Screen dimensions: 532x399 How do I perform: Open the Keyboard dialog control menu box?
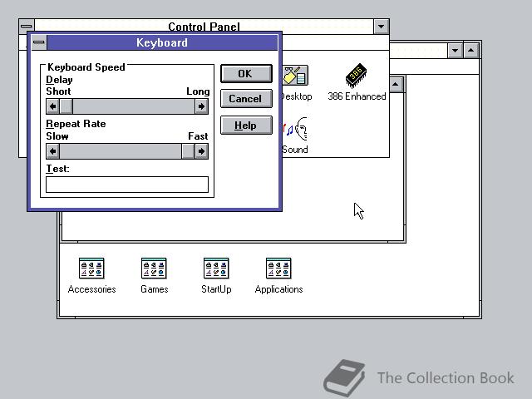(x=39, y=42)
